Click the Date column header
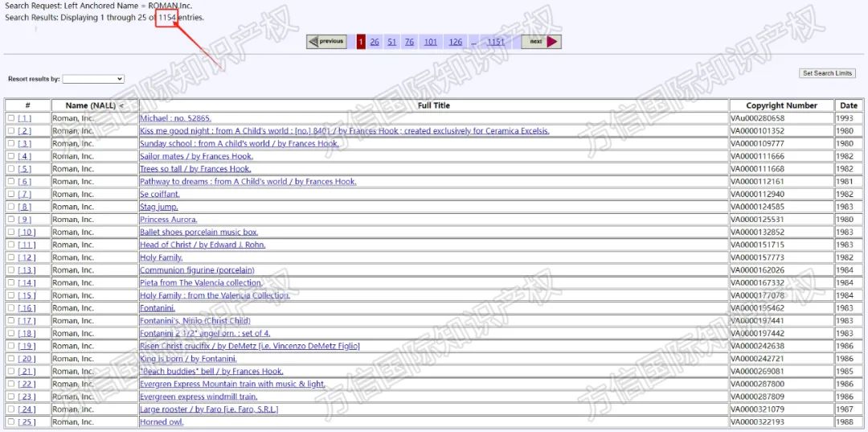The height and width of the screenshot is (432, 868). pos(849,105)
